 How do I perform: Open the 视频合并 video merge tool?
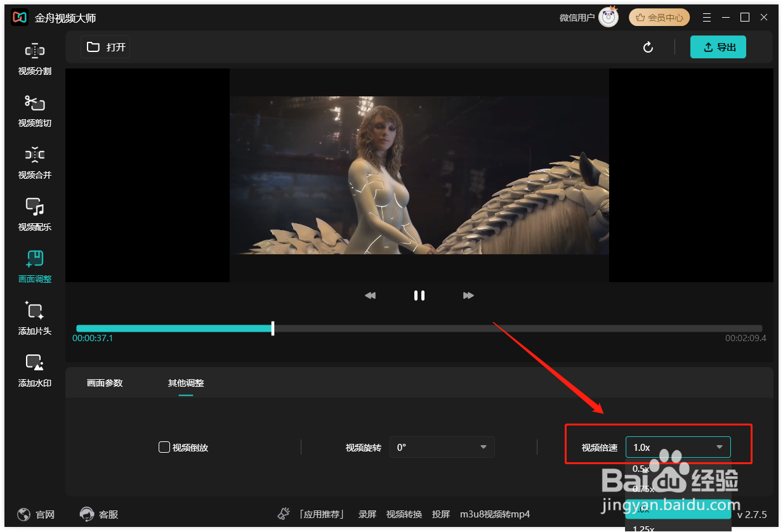(35, 163)
